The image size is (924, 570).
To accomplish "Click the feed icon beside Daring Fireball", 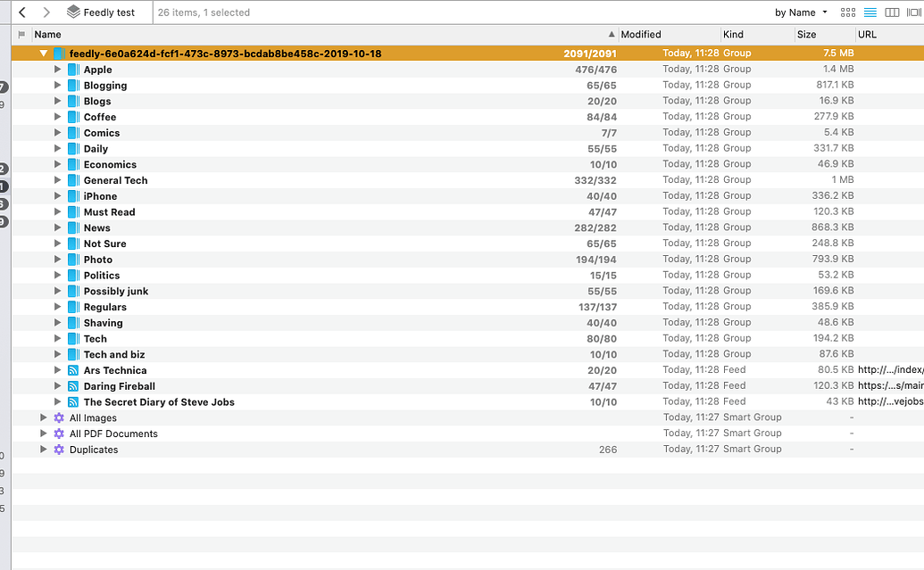I will pyautogui.click(x=73, y=386).
